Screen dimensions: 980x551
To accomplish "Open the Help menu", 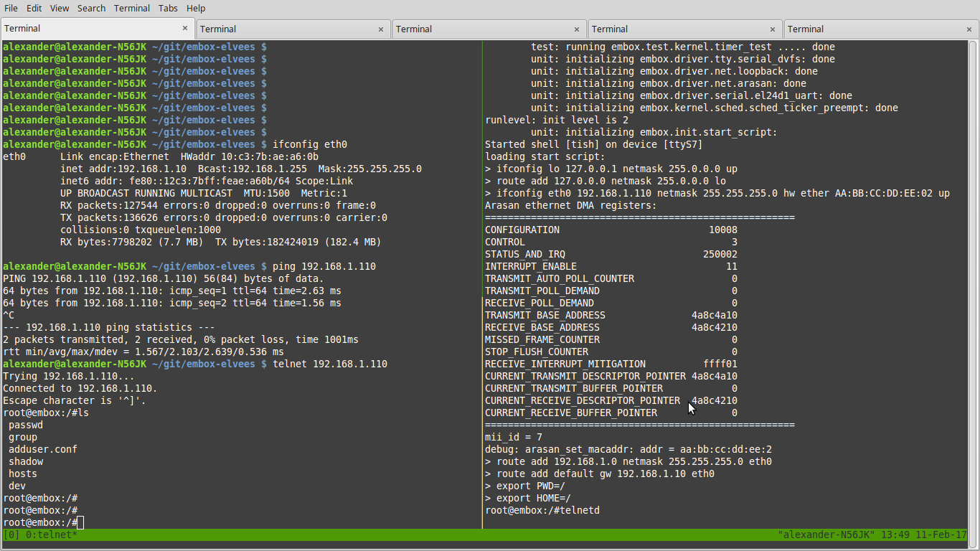I will (x=196, y=8).
